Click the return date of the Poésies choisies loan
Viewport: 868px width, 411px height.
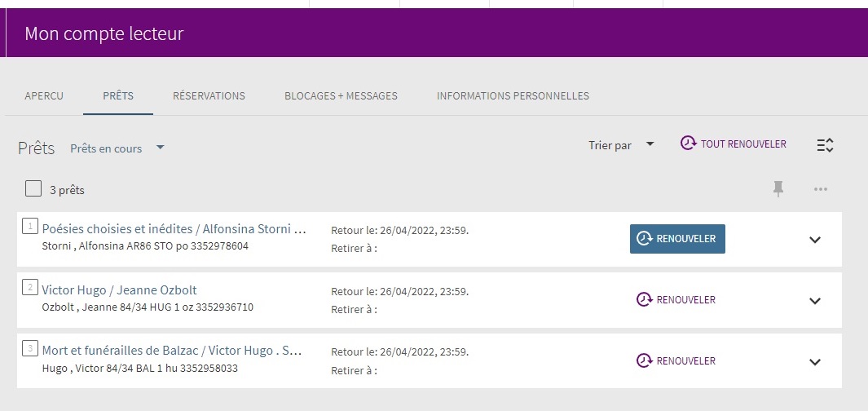tap(399, 231)
